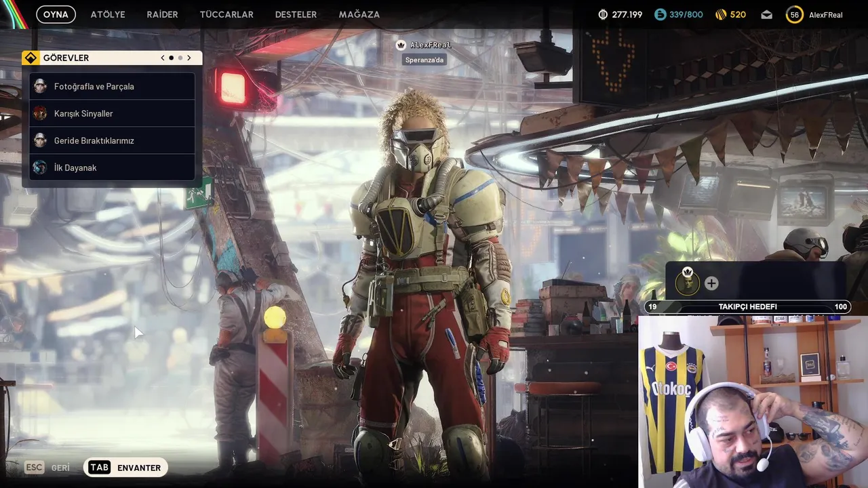Image resolution: width=868 pixels, height=488 pixels.
Task: Open the AlexFReal profile name in top bar
Action: click(825, 14)
